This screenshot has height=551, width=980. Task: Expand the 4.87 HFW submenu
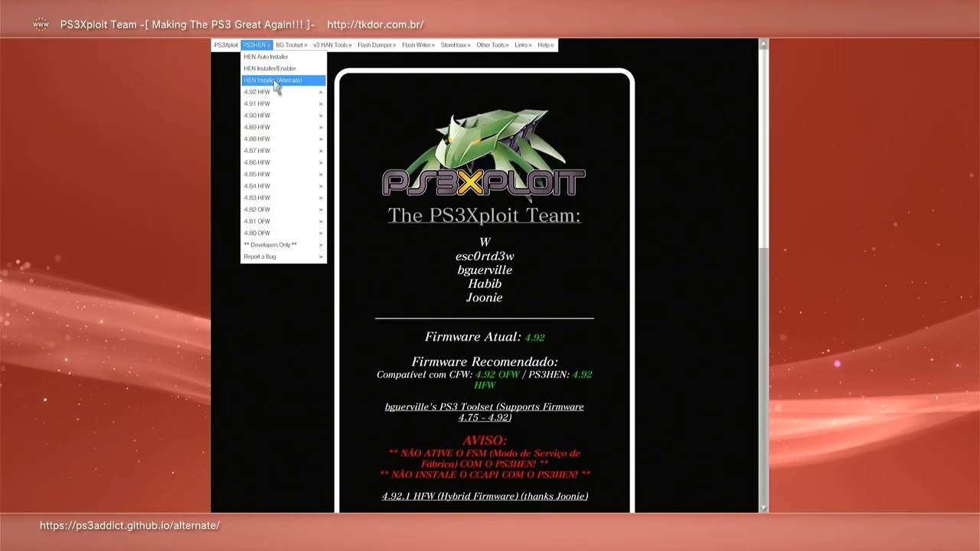coord(283,151)
